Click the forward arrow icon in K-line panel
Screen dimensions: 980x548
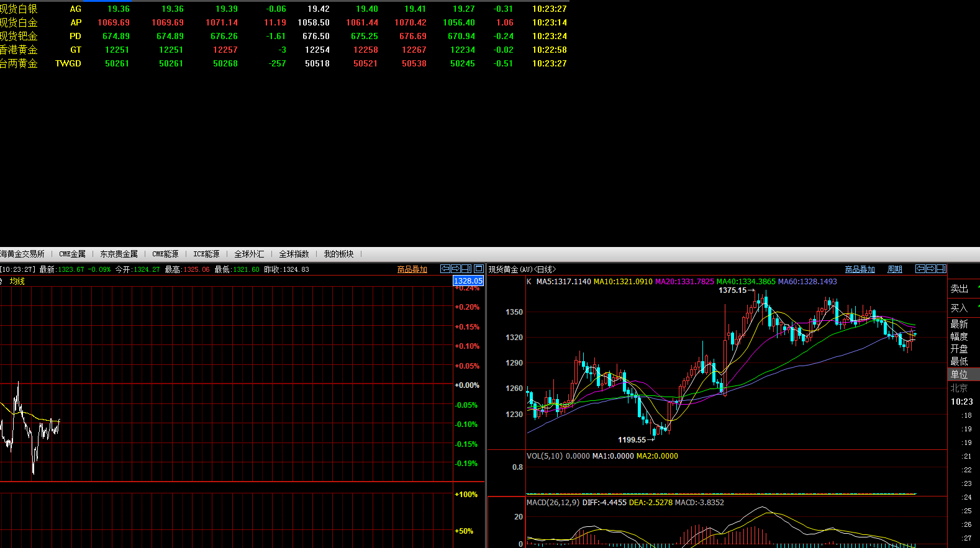point(930,269)
